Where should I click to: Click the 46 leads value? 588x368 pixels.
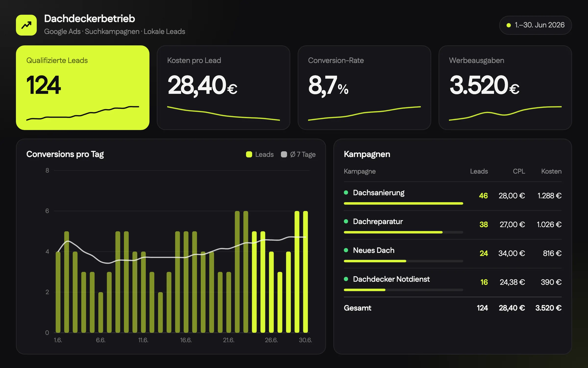point(483,196)
